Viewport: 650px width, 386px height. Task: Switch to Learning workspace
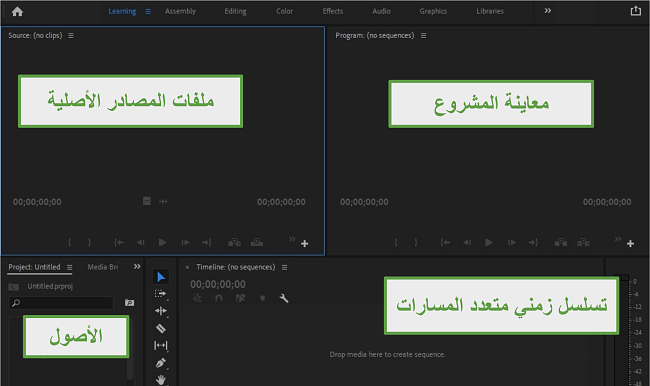coord(122,12)
